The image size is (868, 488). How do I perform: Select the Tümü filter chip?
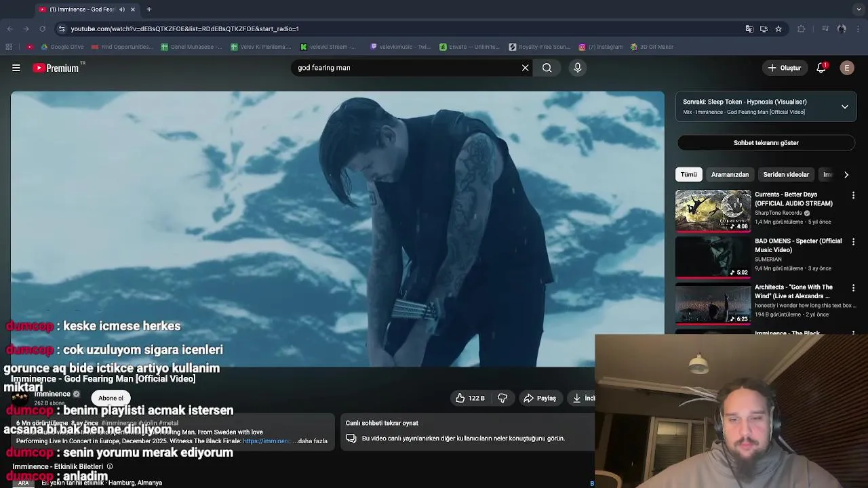pos(688,175)
